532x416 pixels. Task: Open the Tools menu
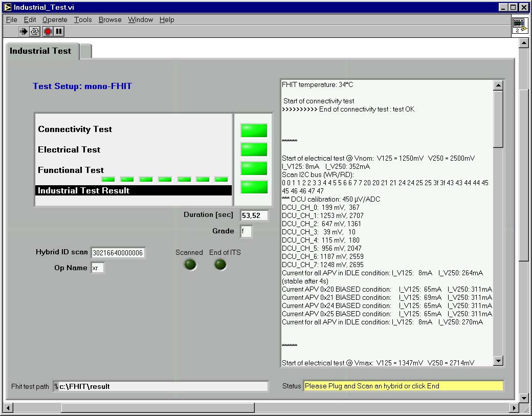pos(83,19)
